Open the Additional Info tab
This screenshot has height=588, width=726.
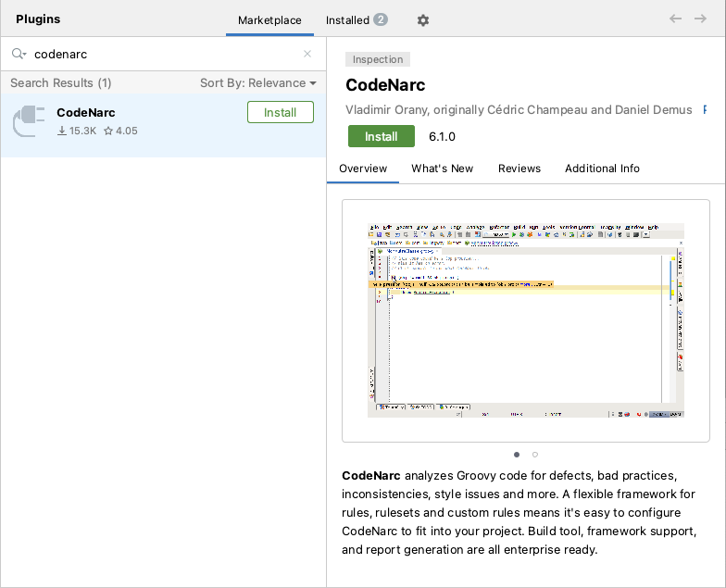pyautogui.click(x=602, y=169)
